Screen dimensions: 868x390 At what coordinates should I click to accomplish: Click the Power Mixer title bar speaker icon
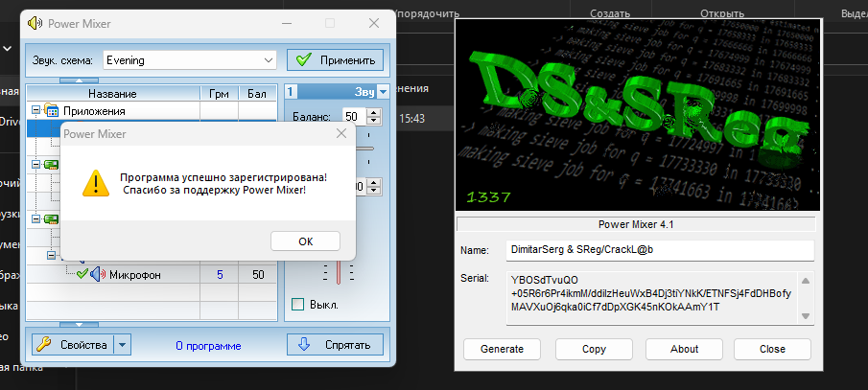point(35,23)
